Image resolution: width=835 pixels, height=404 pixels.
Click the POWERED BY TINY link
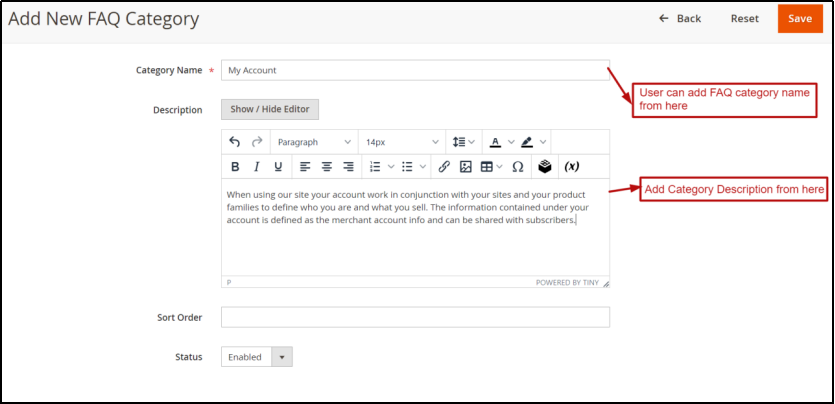point(567,283)
